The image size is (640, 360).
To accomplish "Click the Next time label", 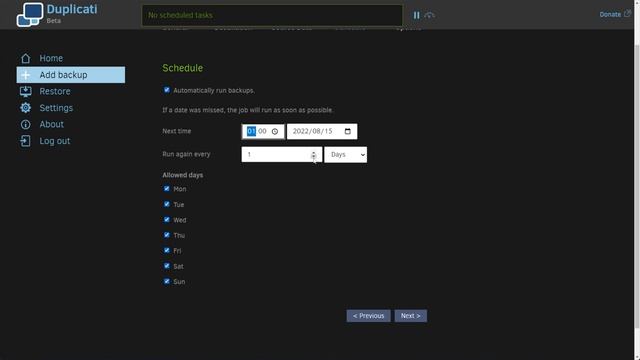I will click(x=177, y=131).
